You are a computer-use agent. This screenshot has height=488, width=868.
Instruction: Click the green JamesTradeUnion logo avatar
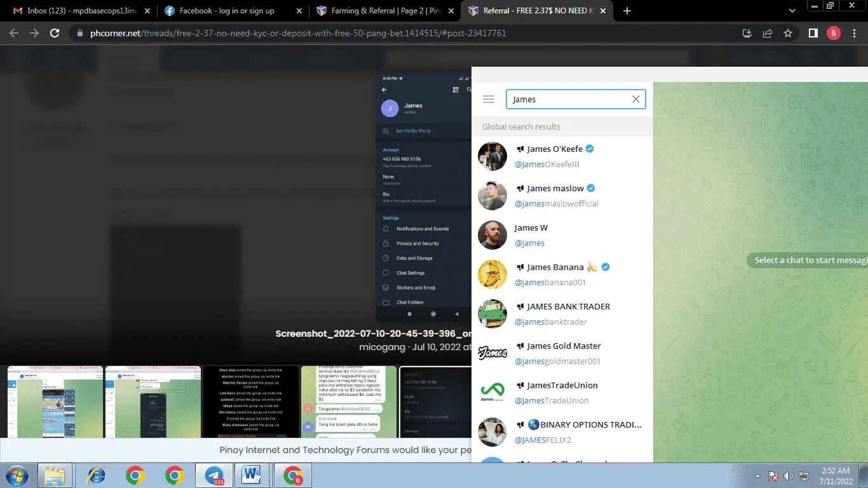click(x=492, y=393)
